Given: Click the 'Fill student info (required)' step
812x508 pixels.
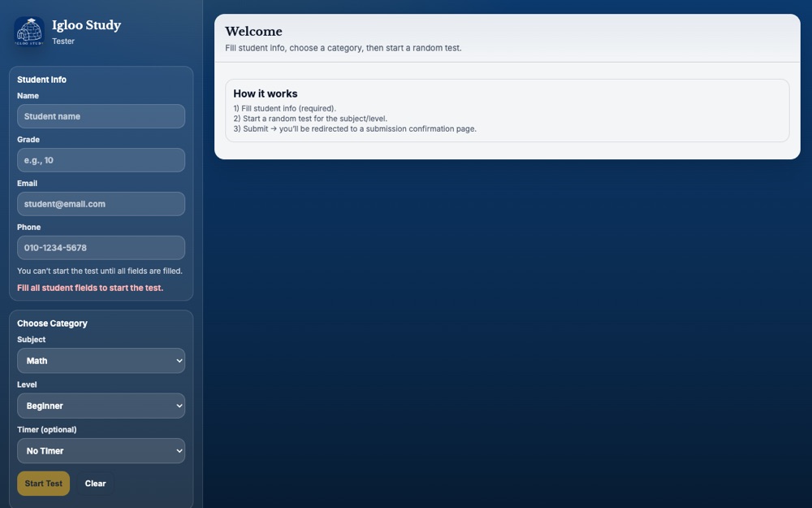Looking at the screenshot, I should point(285,108).
